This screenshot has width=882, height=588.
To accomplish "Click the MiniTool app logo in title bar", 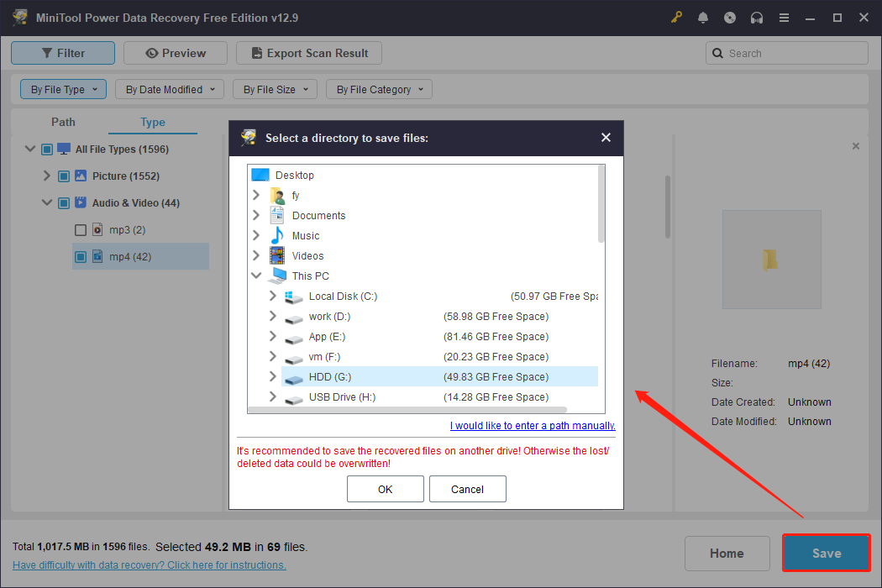I will coord(20,18).
